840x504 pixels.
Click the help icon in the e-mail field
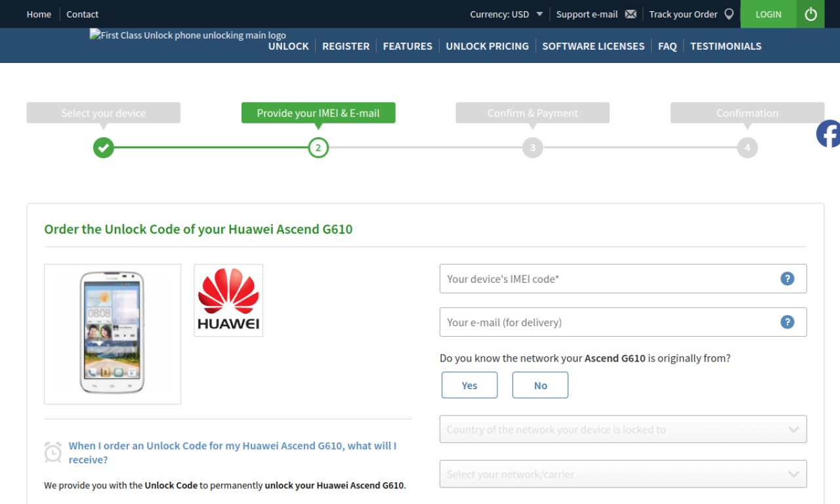coord(787,322)
